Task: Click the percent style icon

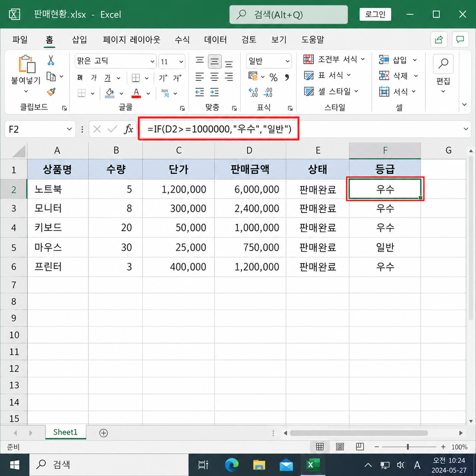Action: [x=273, y=78]
